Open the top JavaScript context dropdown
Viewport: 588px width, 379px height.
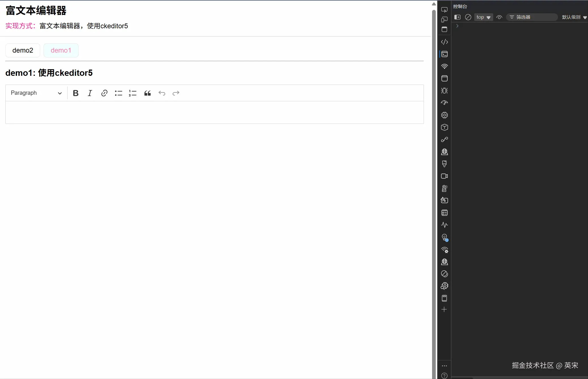[x=484, y=17]
